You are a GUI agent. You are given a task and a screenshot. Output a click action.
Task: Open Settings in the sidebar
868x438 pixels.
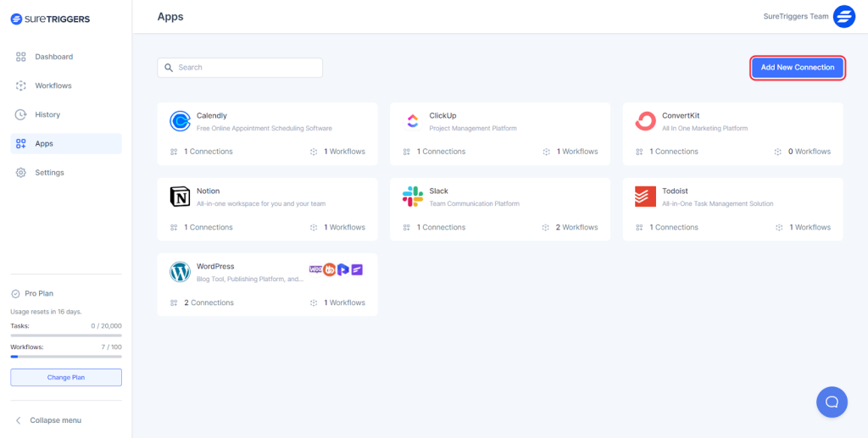(x=49, y=173)
